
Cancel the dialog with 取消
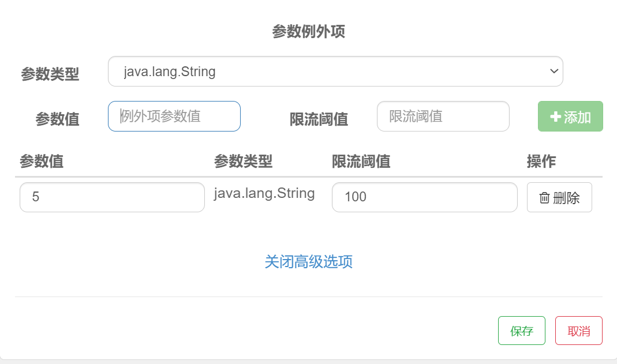coord(578,331)
